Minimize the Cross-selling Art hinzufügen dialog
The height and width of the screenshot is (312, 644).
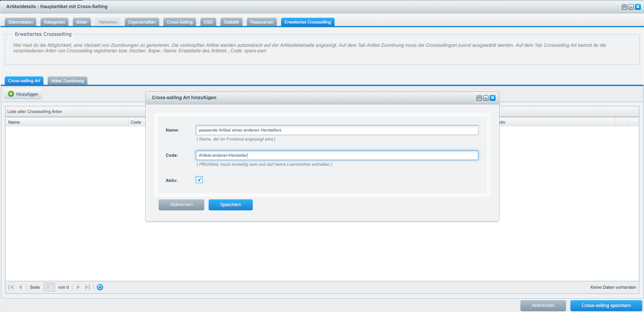pos(479,98)
